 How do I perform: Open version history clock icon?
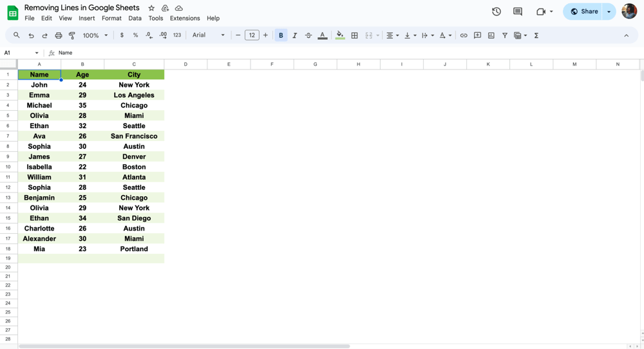click(x=497, y=12)
